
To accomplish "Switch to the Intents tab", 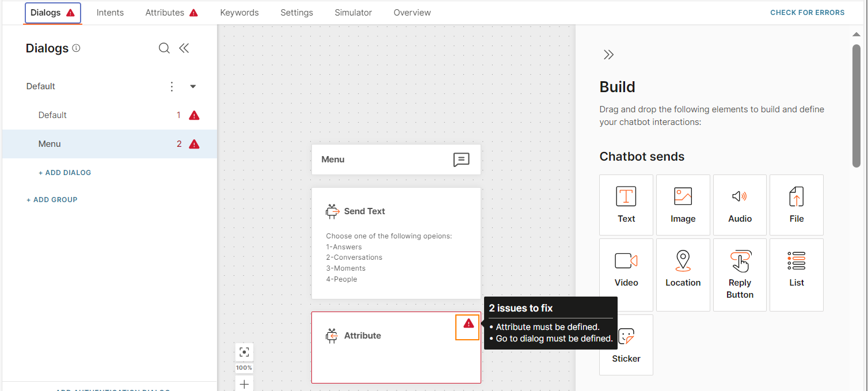I will pyautogui.click(x=110, y=13).
